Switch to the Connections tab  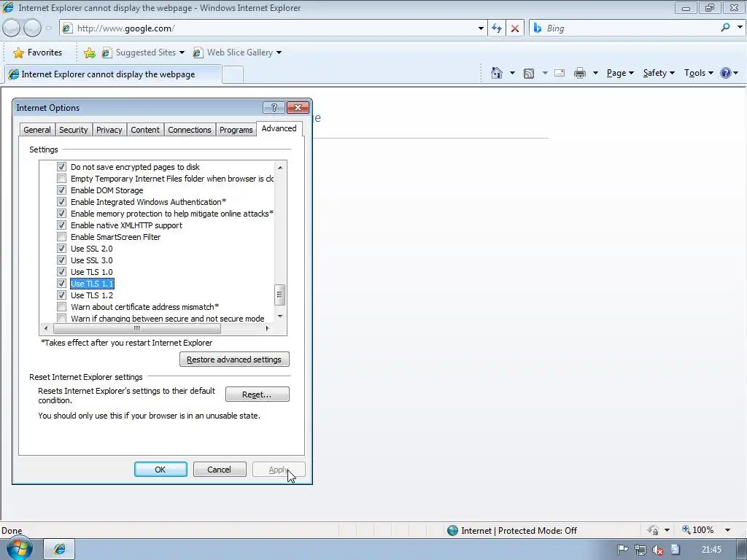[x=190, y=130]
